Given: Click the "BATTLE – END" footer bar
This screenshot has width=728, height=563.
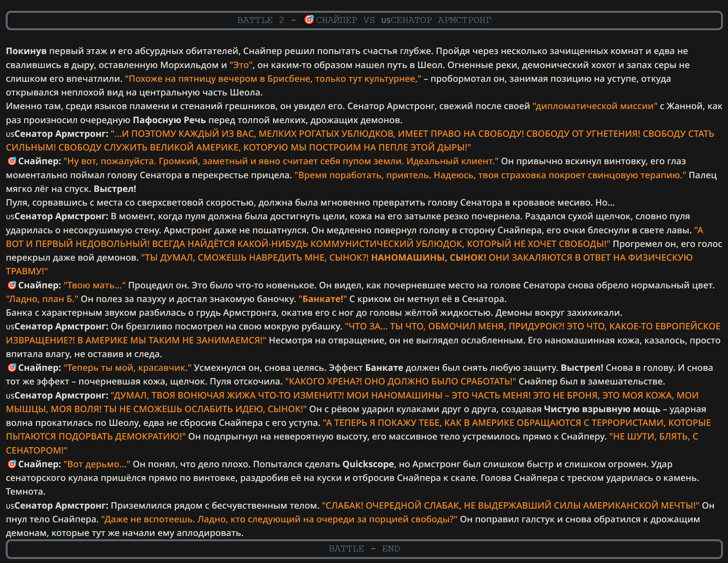Looking at the screenshot, I should pyautogui.click(x=364, y=549).
